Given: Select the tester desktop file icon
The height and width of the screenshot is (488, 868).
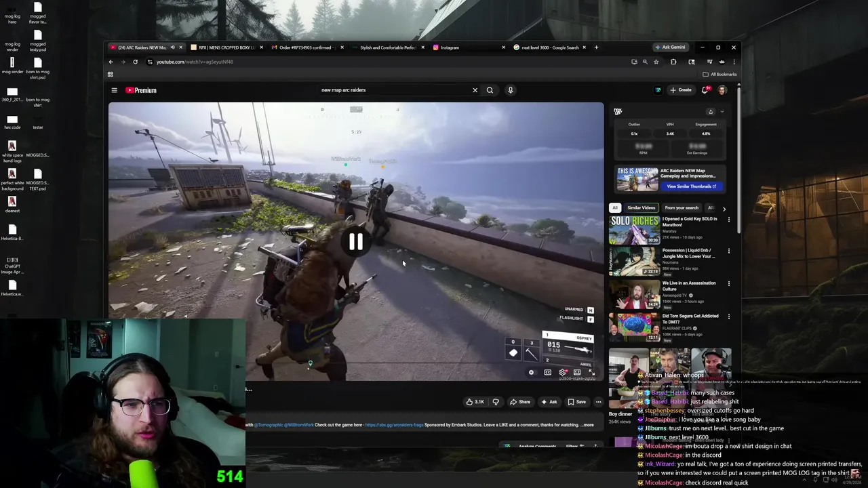Looking at the screenshot, I should coord(37,122).
